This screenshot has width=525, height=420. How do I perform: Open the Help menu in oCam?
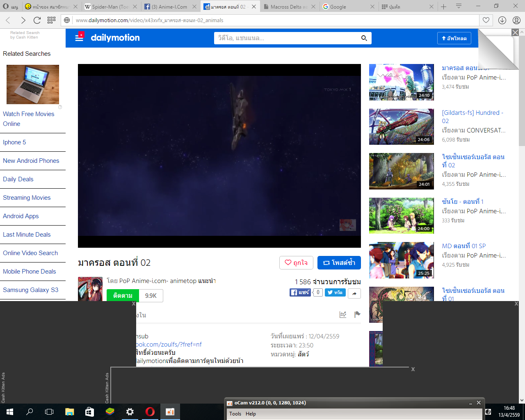tap(251, 414)
